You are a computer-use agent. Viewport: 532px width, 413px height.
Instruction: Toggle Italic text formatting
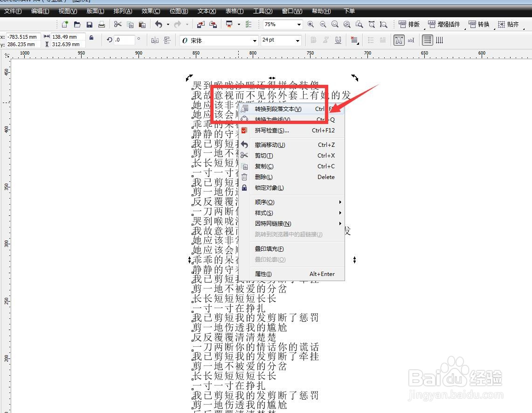tap(326, 40)
